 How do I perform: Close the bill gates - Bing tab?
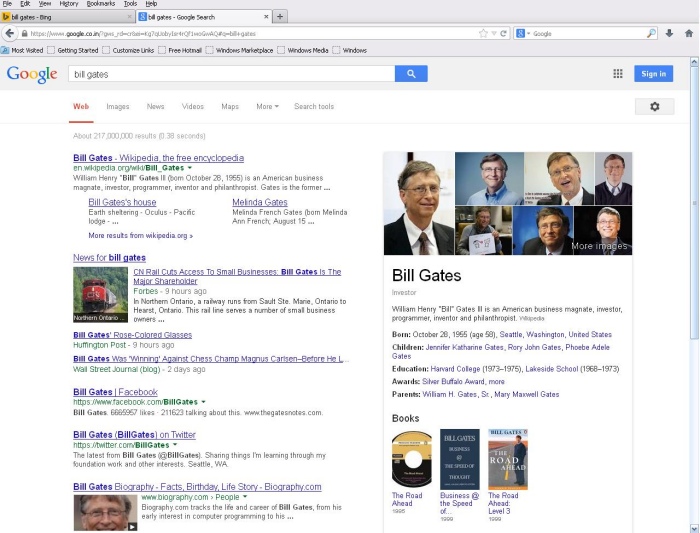point(129,17)
